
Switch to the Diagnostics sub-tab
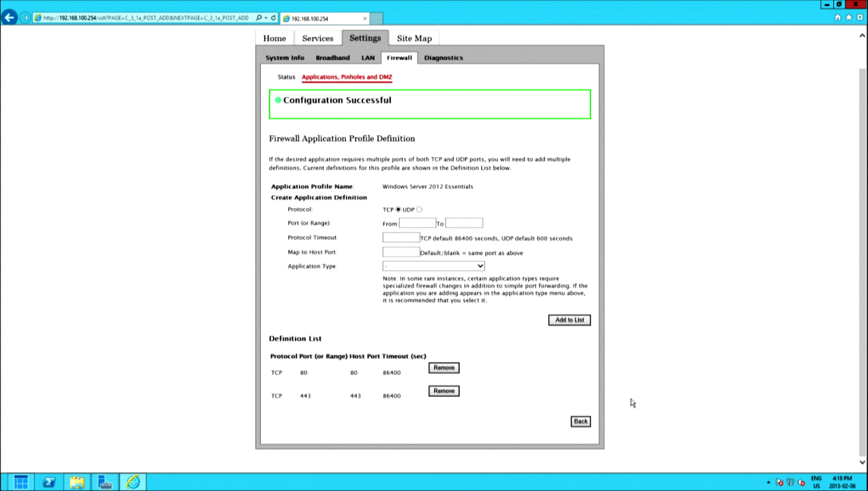[444, 57]
